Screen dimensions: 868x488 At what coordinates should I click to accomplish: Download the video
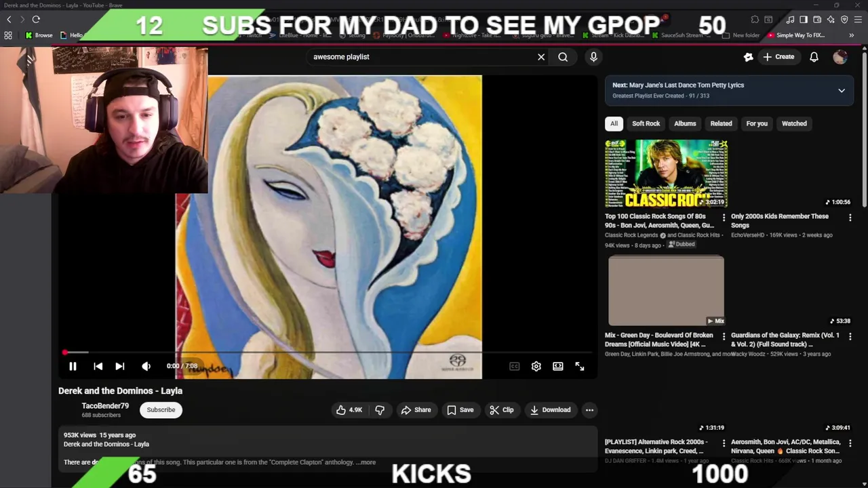click(x=551, y=409)
